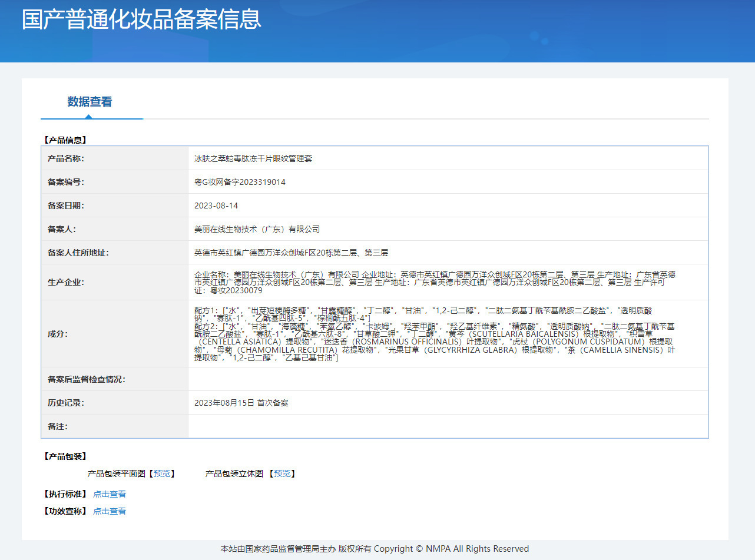The image size is (755, 560).
Task: Open 执行标准 点击查看 link
Action: pyautogui.click(x=110, y=494)
